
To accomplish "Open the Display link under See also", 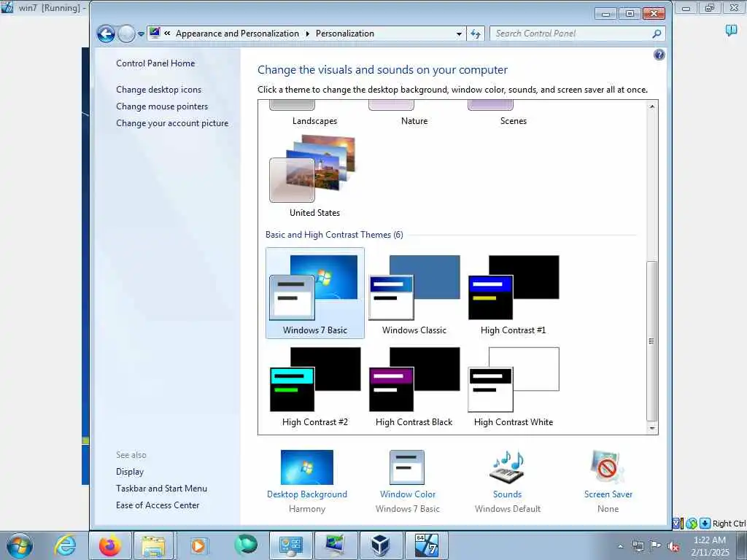I will click(130, 472).
